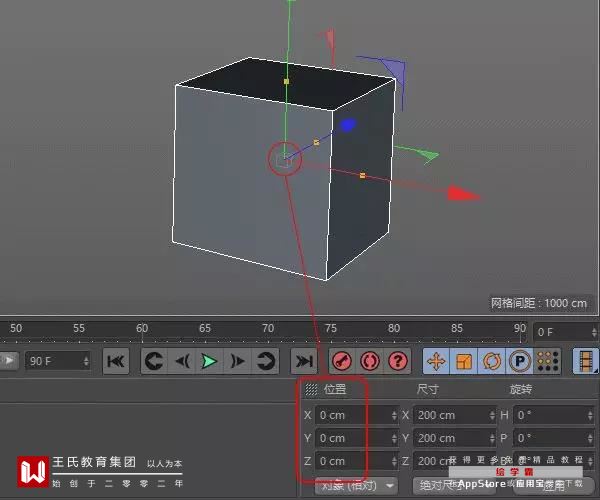
Task: Step back one frame
Action: pyautogui.click(x=182, y=361)
